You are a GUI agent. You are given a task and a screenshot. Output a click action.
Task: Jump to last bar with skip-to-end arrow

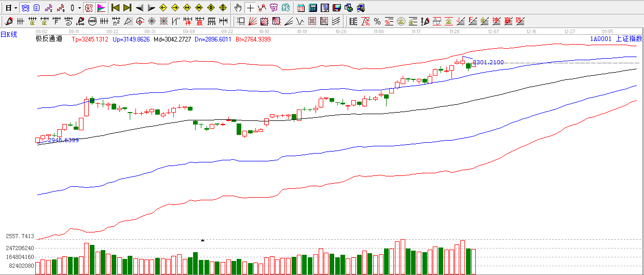tap(127, 8)
